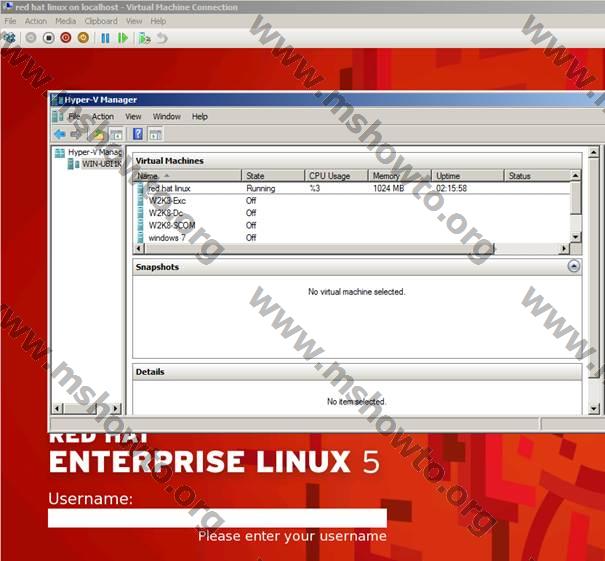Take a snapshot with the toolbar icon
Viewport: 605px width, 561px height.
[145, 38]
